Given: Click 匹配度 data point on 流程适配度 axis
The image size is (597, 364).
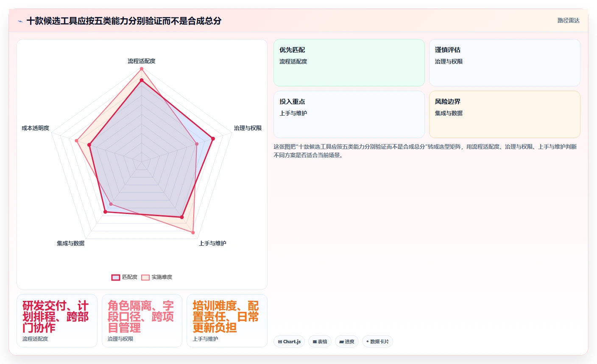Looking at the screenshot, I should [x=142, y=80].
